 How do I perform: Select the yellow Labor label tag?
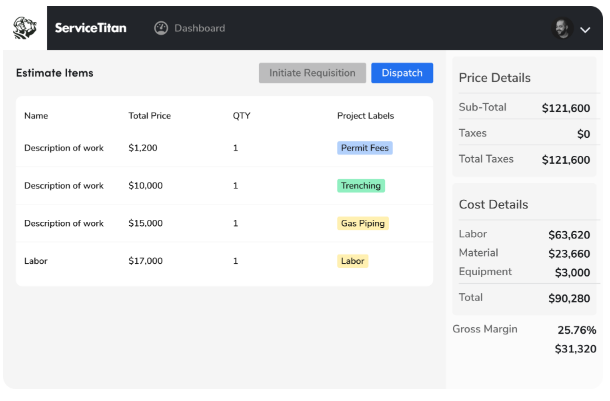pos(352,261)
